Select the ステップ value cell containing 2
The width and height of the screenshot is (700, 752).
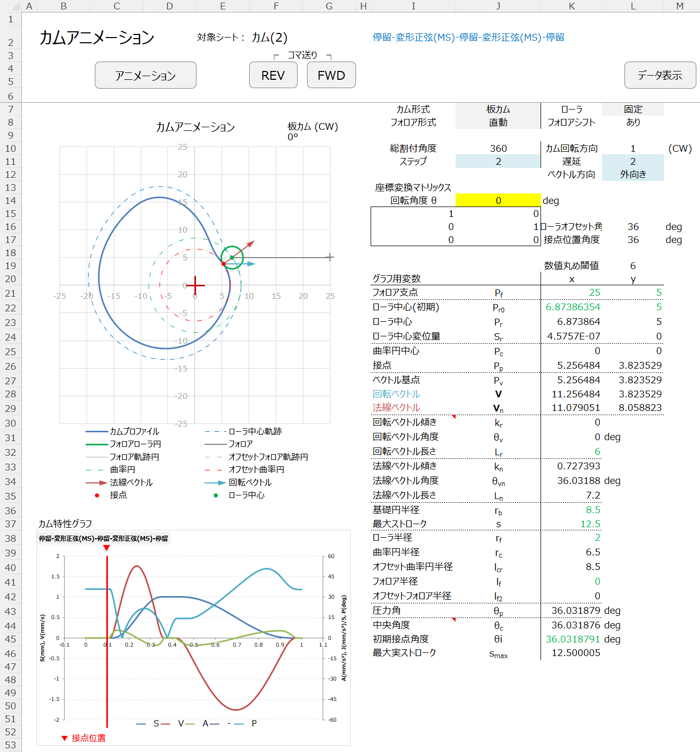(498, 162)
